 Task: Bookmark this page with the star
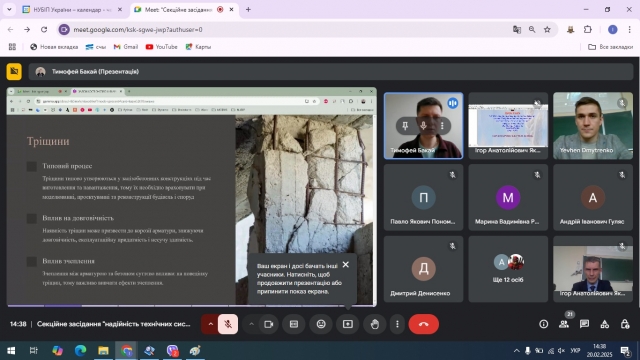(547, 29)
